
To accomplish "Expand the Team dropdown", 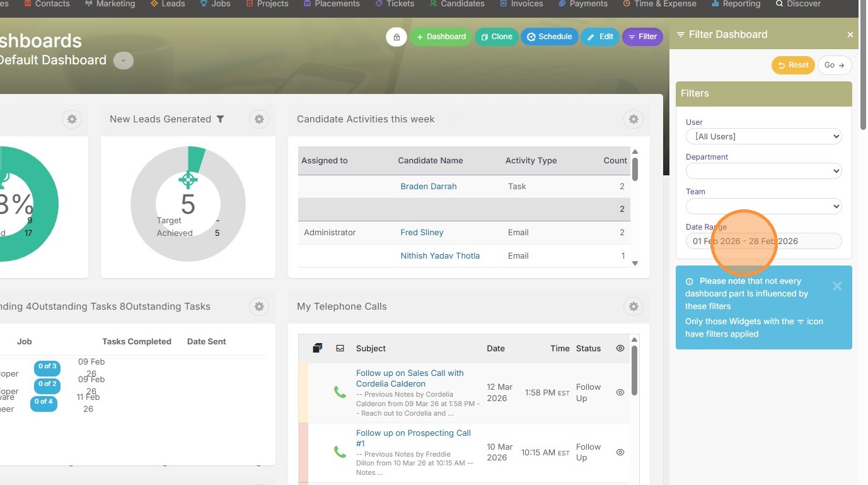I will coord(763,206).
